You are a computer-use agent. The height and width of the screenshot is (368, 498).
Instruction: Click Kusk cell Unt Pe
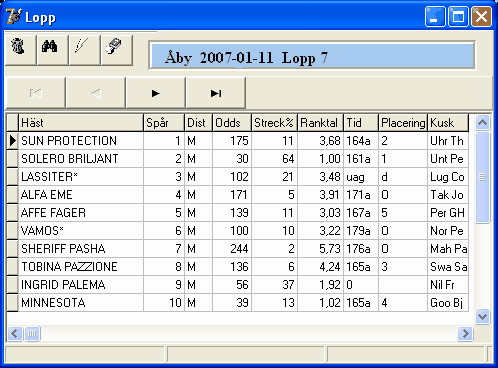pyautogui.click(x=448, y=159)
